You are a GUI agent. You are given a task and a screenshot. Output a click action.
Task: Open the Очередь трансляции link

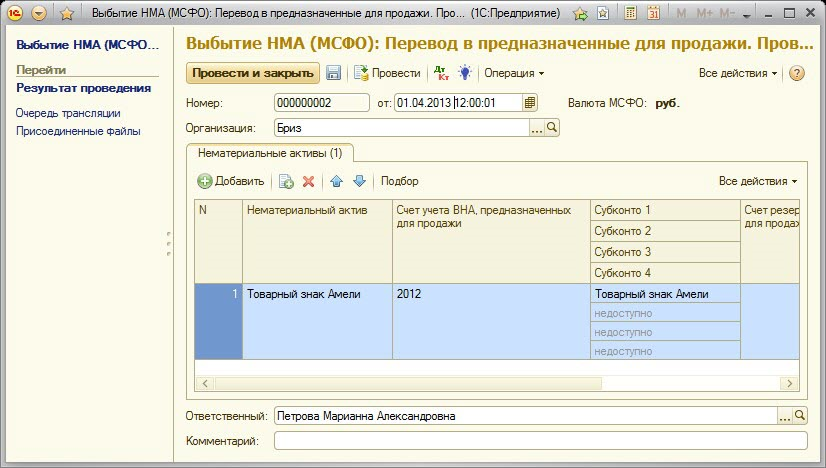(68, 113)
